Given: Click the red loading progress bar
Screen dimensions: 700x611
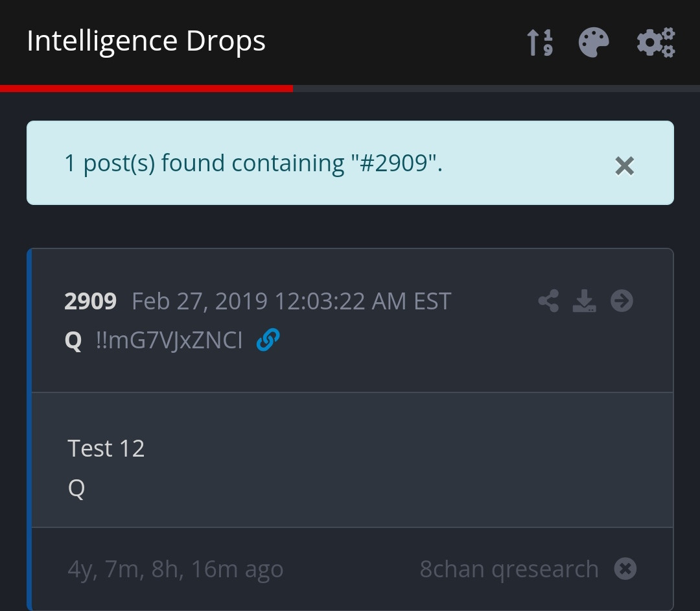Looking at the screenshot, I should 146,88.
